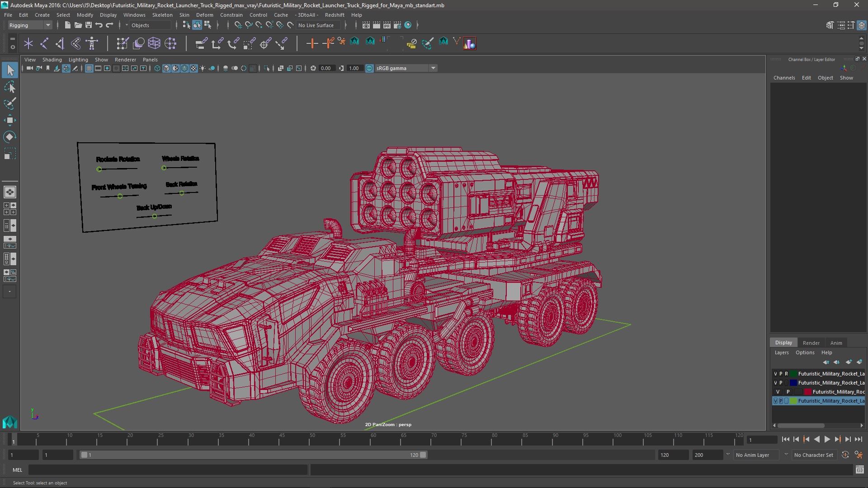Go to start of playback range

(786, 439)
